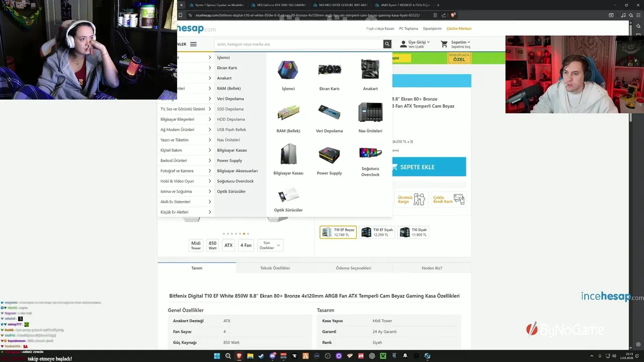Choose the T10 EF Siyah variant

click(x=377, y=232)
